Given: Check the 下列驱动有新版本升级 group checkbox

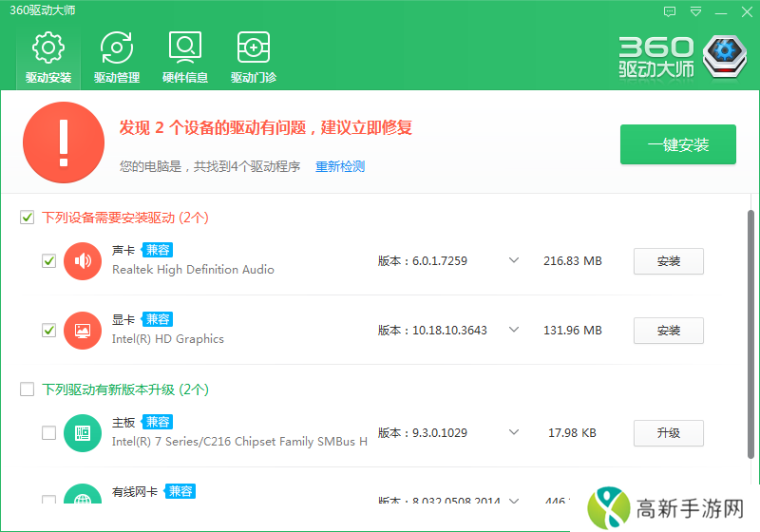Looking at the screenshot, I should pyautogui.click(x=28, y=389).
